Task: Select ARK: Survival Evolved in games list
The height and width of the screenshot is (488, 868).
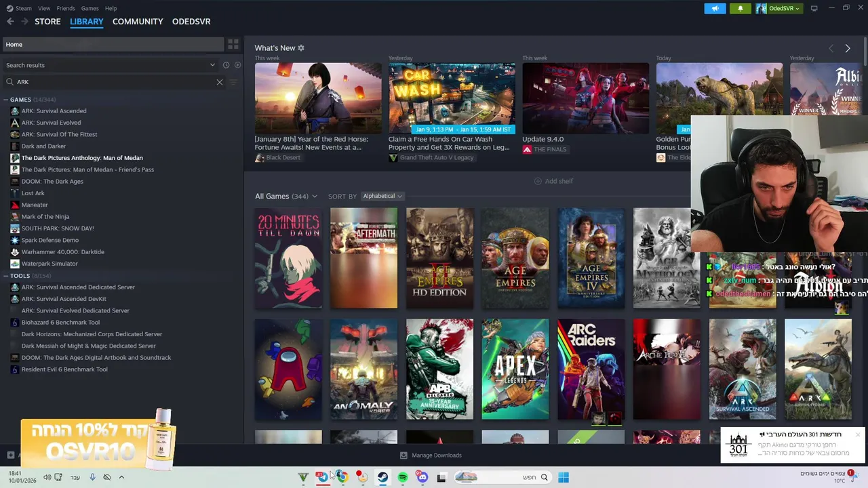Action: pos(51,123)
